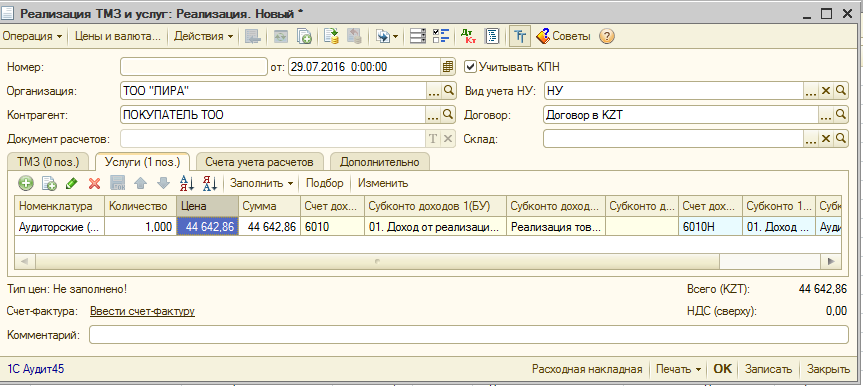Open the Операция dropdown menu
Screen dimensions: 863x386
coord(32,36)
